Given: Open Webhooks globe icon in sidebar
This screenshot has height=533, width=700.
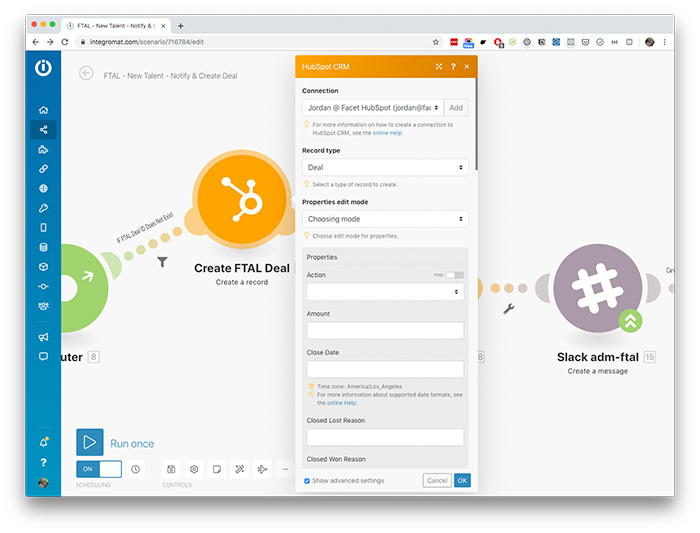Looking at the screenshot, I should coord(43,188).
